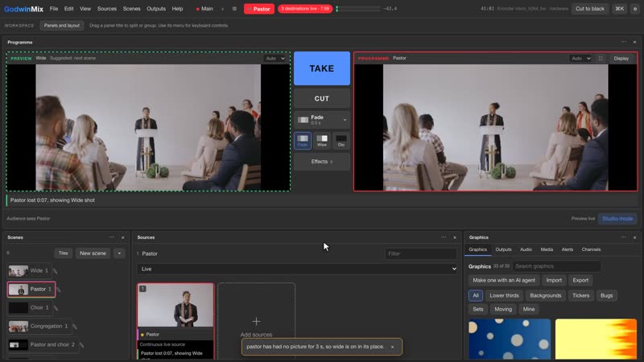
Task: Edit the Congregation scene via pencil icon
Action: tap(75, 327)
